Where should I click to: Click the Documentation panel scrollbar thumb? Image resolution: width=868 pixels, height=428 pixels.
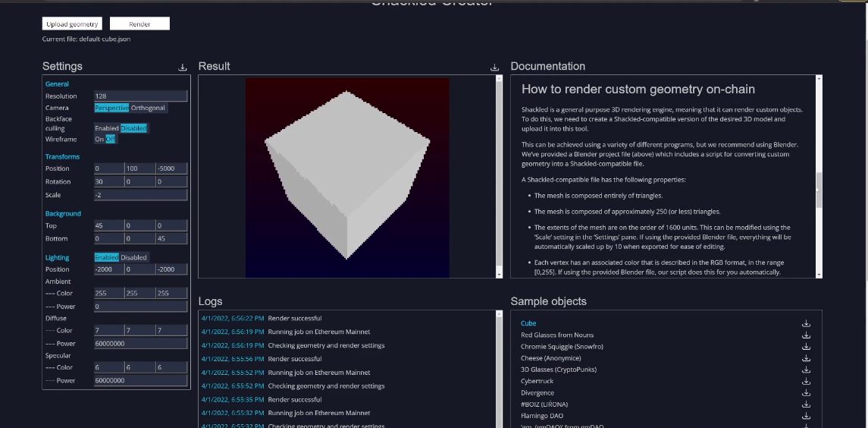click(819, 190)
